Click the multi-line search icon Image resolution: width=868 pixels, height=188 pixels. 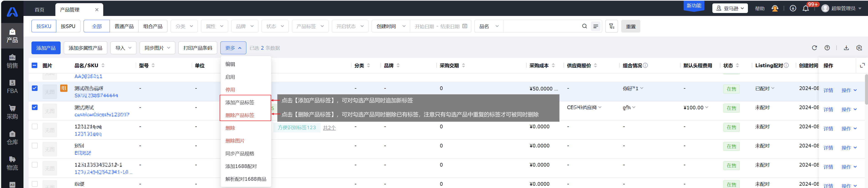595,26
